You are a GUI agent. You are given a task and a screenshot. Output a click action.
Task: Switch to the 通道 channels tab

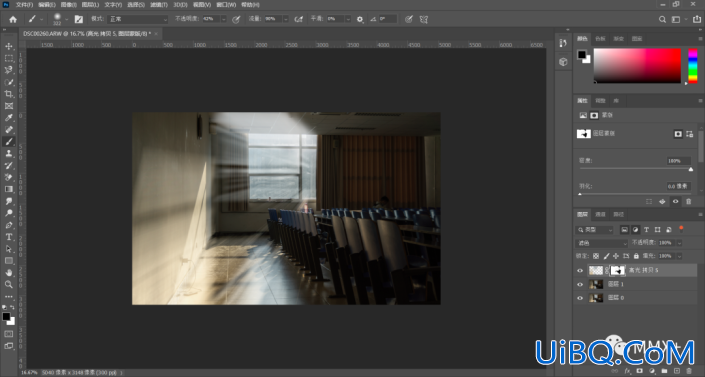[x=600, y=215]
